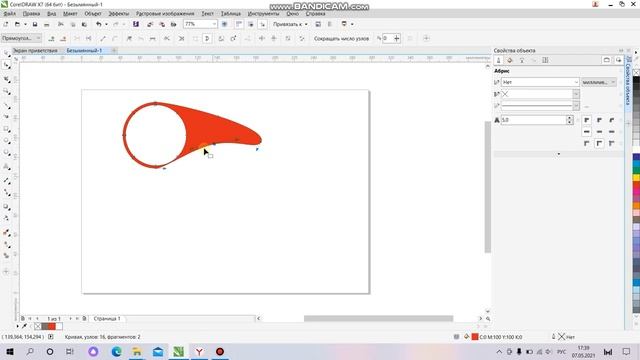Open the 'Объект' menu
The width and height of the screenshot is (640, 360).
coord(93,13)
